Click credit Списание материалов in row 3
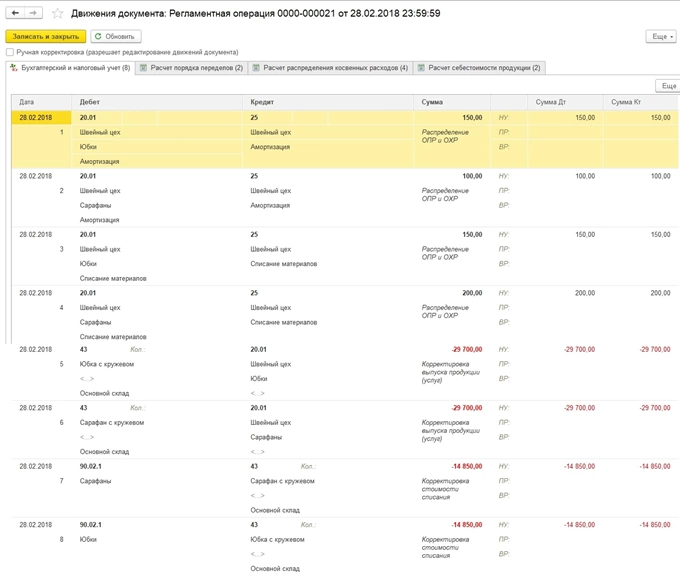Viewport: 680px width, 580px height. 284,264
